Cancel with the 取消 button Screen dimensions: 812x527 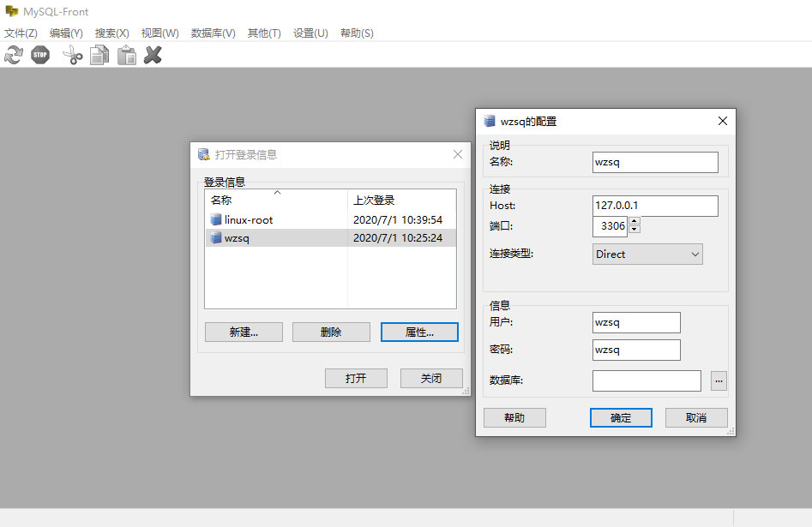click(x=696, y=418)
